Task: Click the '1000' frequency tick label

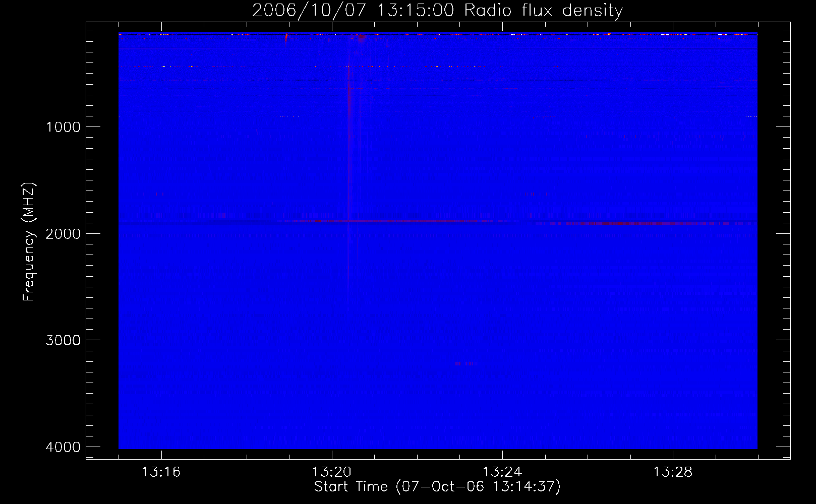Action: point(63,127)
